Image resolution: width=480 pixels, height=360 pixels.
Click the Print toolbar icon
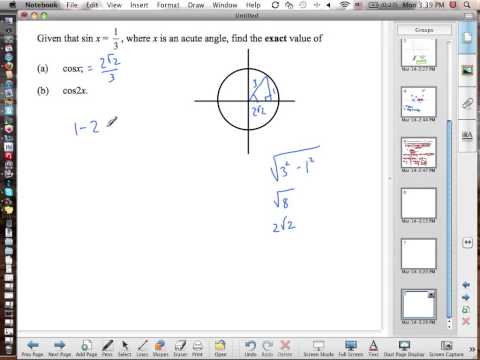197,348
